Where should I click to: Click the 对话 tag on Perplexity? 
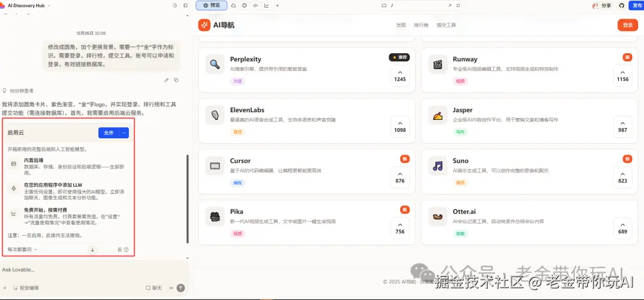237,81
